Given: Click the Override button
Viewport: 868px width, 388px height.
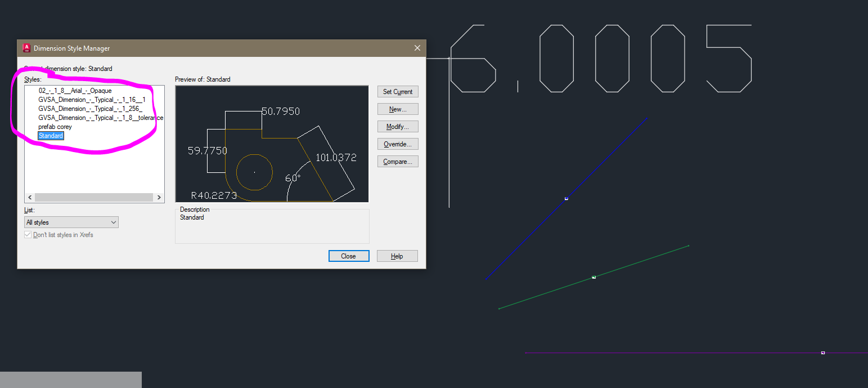Looking at the screenshot, I should 398,144.
